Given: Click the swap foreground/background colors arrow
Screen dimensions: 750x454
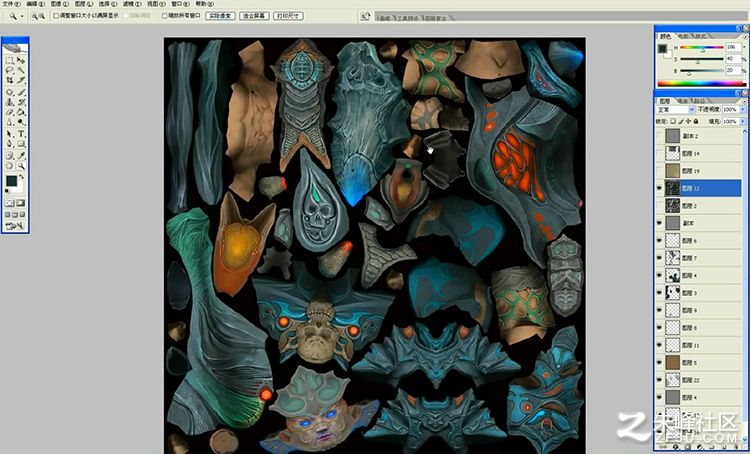Looking at the screenshot, I should [x=22, y=177].
